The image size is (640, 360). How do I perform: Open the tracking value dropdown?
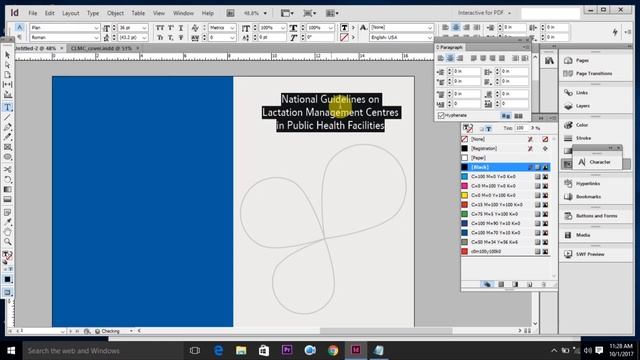point(232,38)
